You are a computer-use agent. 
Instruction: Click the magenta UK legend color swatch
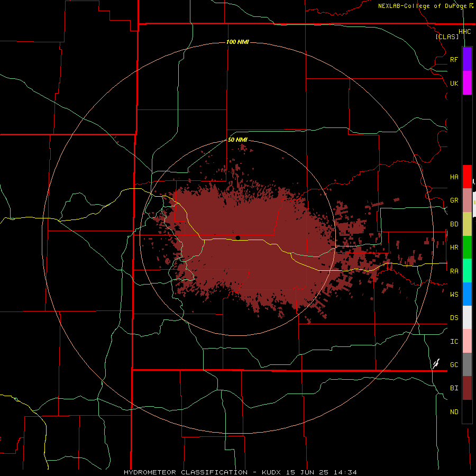(x=467, y=83)
